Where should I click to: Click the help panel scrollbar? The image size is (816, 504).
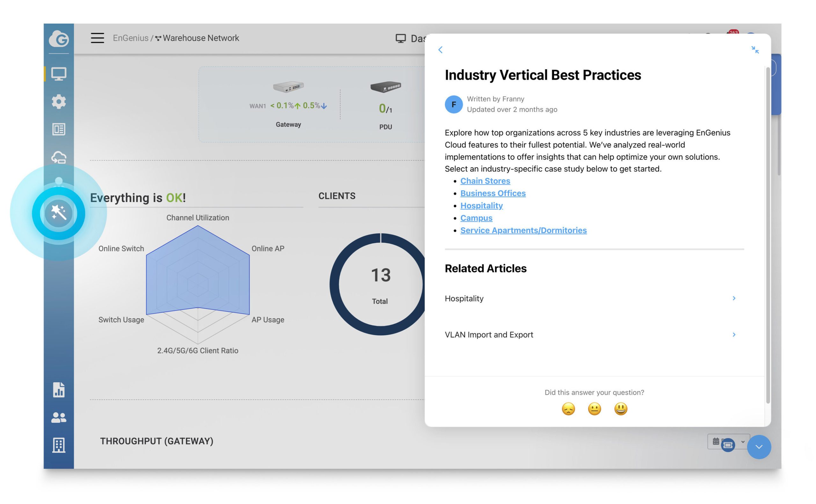768,235
